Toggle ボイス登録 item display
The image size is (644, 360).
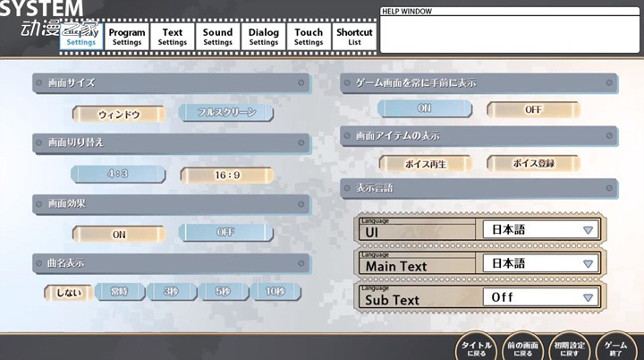[x=533, y=163]
